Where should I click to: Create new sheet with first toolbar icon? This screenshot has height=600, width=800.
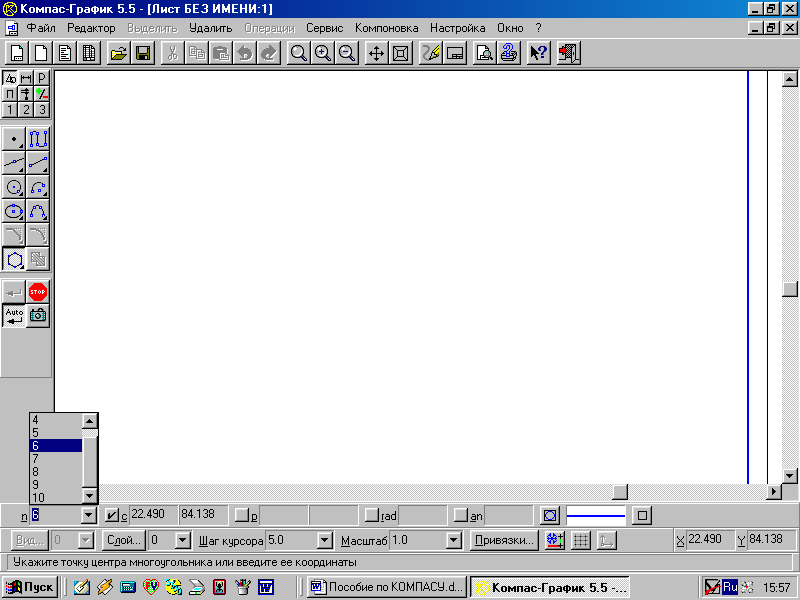(x=16, y=53)
